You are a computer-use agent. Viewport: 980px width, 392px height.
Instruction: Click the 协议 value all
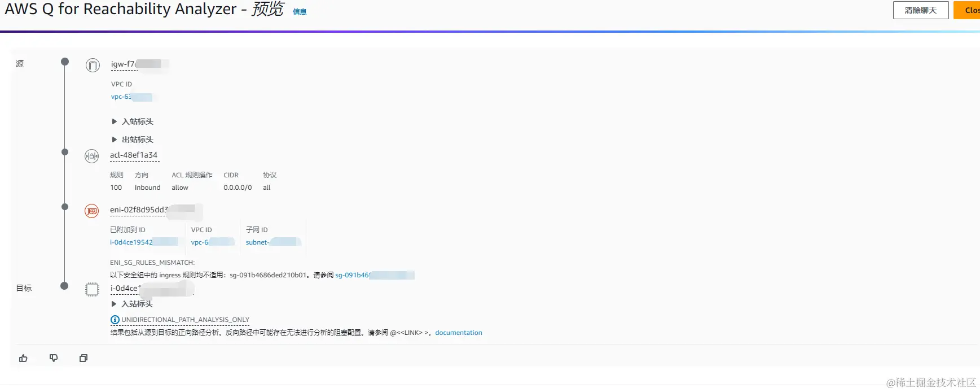tap(267, 188)
